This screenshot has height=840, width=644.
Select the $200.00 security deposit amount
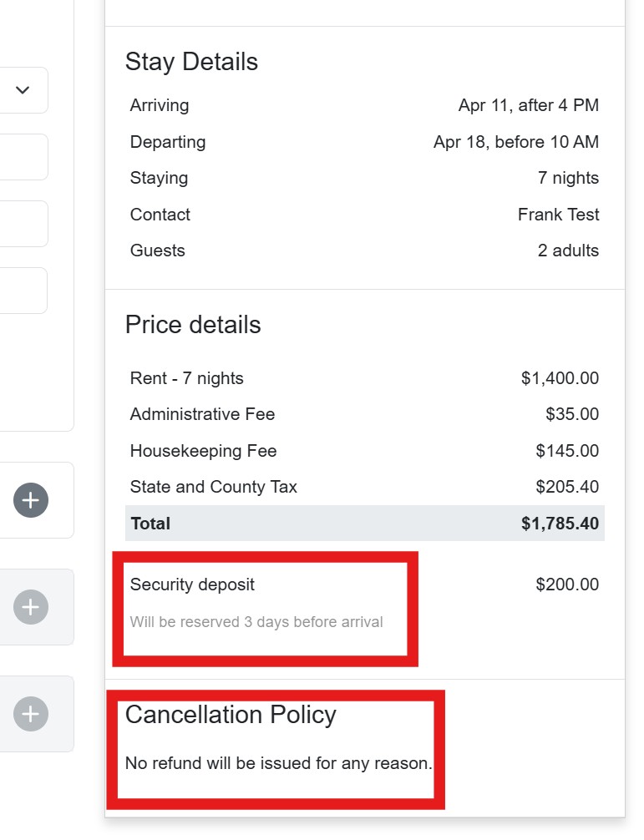(567, 584)
